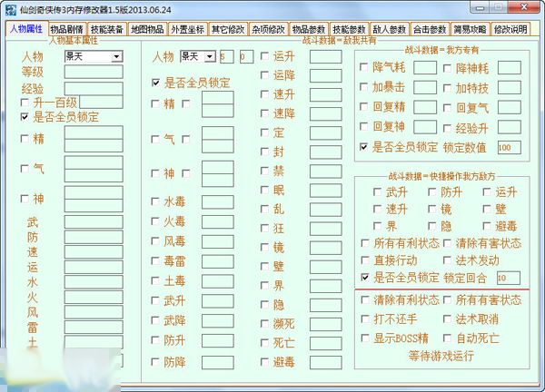Open the 修改说明 tab
Viewport: 545px width, 392px height.
coord(510,30)
